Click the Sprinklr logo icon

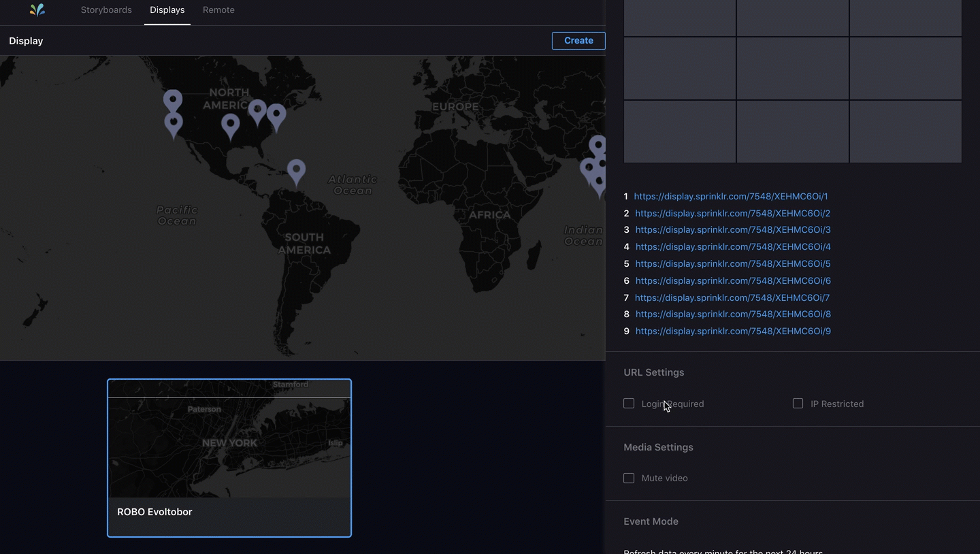(37, 10)
